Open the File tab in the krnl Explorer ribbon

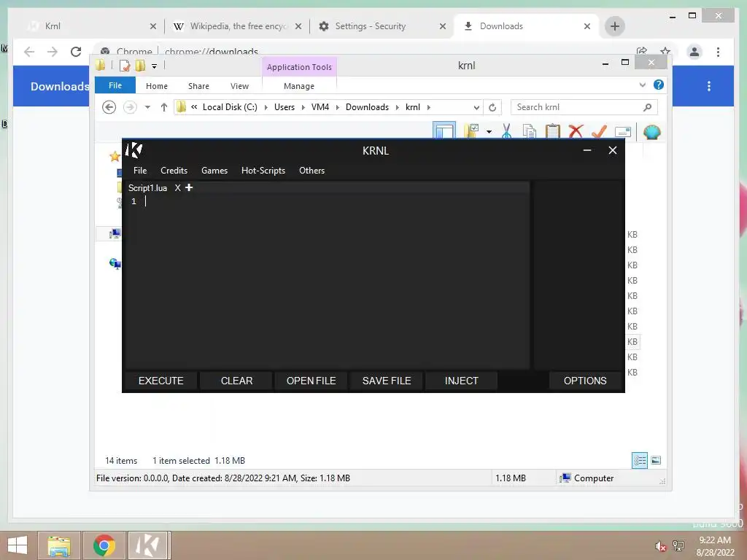[115, 85]
